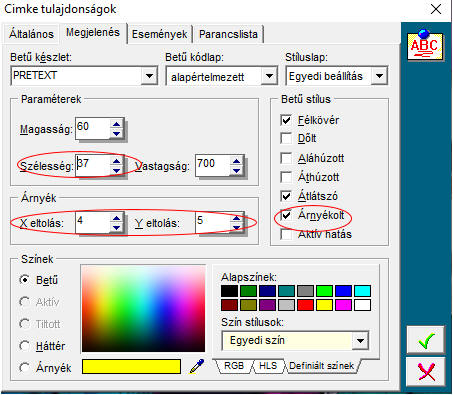Screen dimensions: 453x395
Task: Open the Események tab
Action: [159, 34]
